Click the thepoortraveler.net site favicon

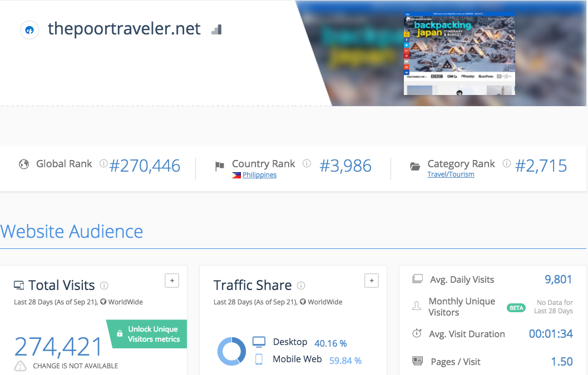tap(29, 30)
